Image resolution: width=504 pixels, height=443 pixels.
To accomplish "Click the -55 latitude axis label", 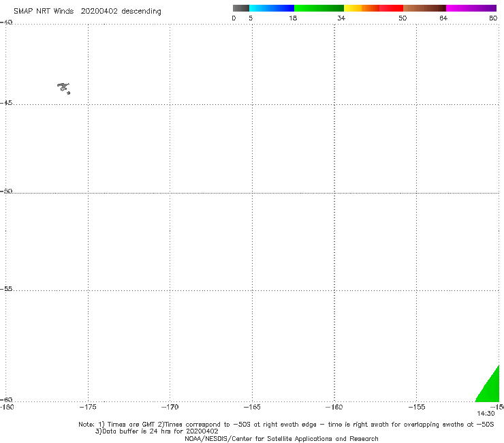I will (6, 289).
